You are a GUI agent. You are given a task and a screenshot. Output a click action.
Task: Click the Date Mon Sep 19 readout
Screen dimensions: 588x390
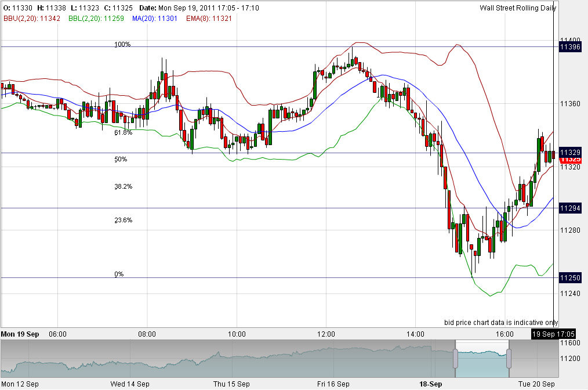tap(199, 8)
